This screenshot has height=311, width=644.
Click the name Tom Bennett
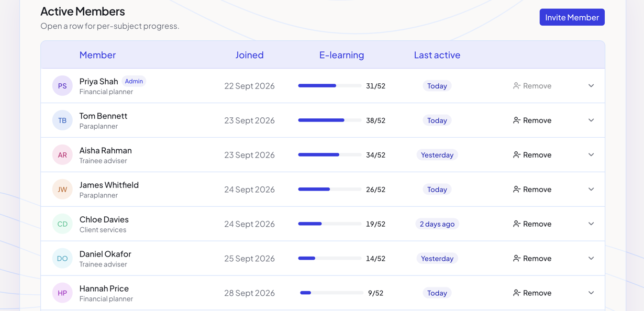click(x=103, y=116)
